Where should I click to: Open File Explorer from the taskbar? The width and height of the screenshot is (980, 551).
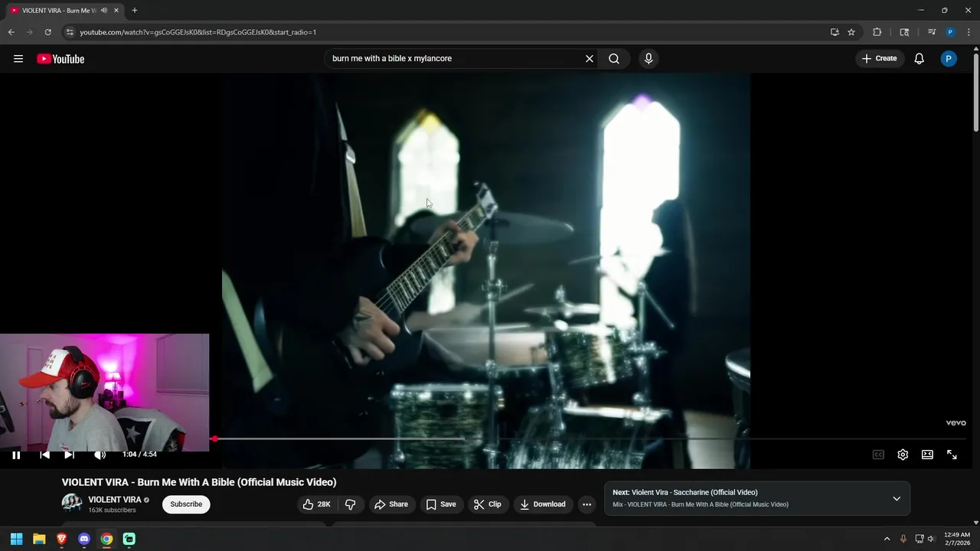[x=39, y=539]
